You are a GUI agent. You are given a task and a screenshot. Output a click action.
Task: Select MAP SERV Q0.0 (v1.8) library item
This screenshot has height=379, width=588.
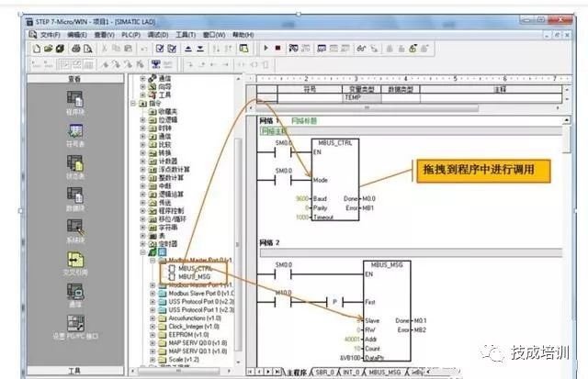click(198, 342)
